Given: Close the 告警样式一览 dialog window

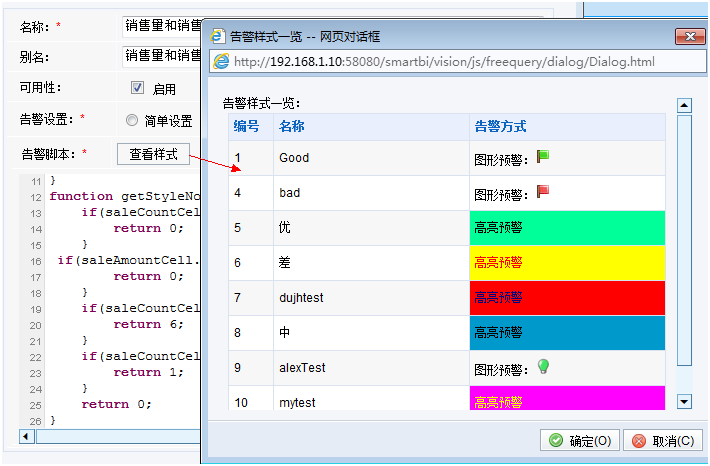Looking at the screenshot, I should pos(690,36).
